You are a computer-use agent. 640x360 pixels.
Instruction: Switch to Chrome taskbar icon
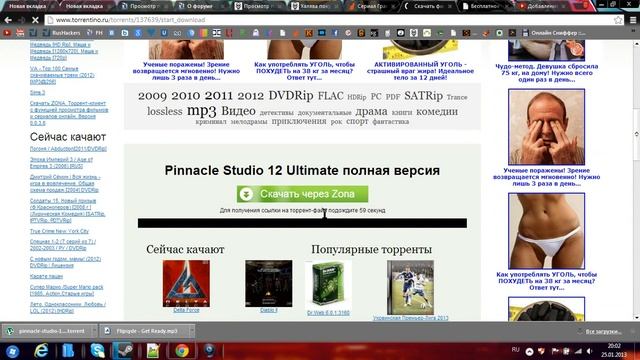(182, 351)
